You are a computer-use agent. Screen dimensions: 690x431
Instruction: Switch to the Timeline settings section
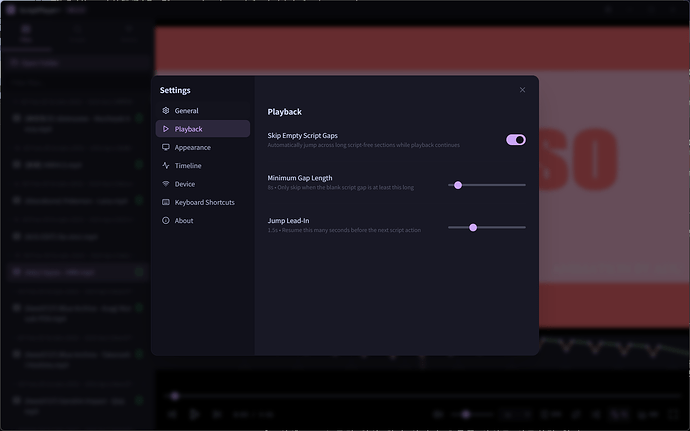pos(203,166)
